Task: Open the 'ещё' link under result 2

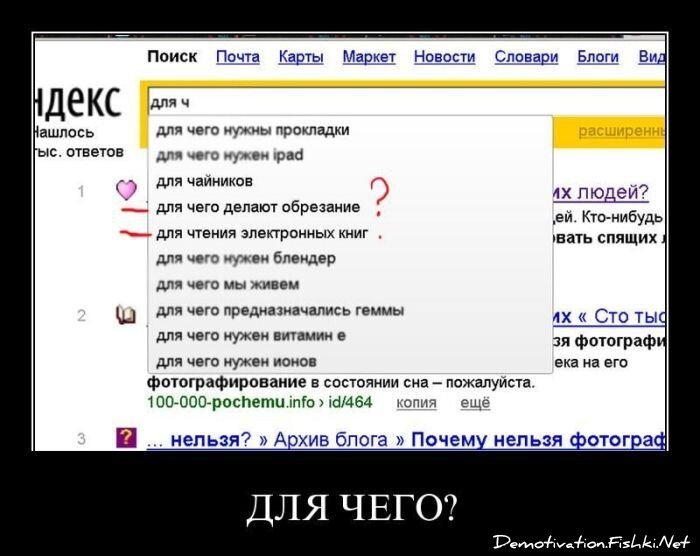Action: [475, 402]
